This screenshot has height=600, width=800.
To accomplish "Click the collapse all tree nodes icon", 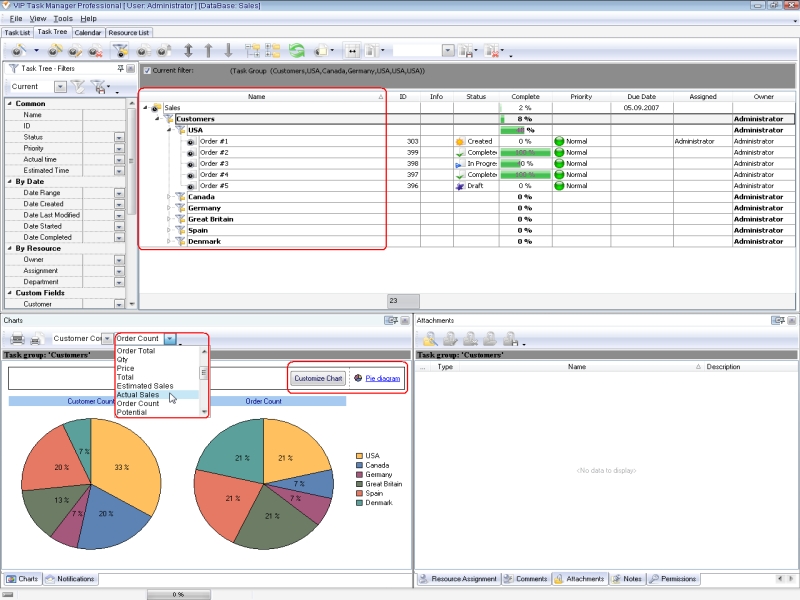I will 272,51.
